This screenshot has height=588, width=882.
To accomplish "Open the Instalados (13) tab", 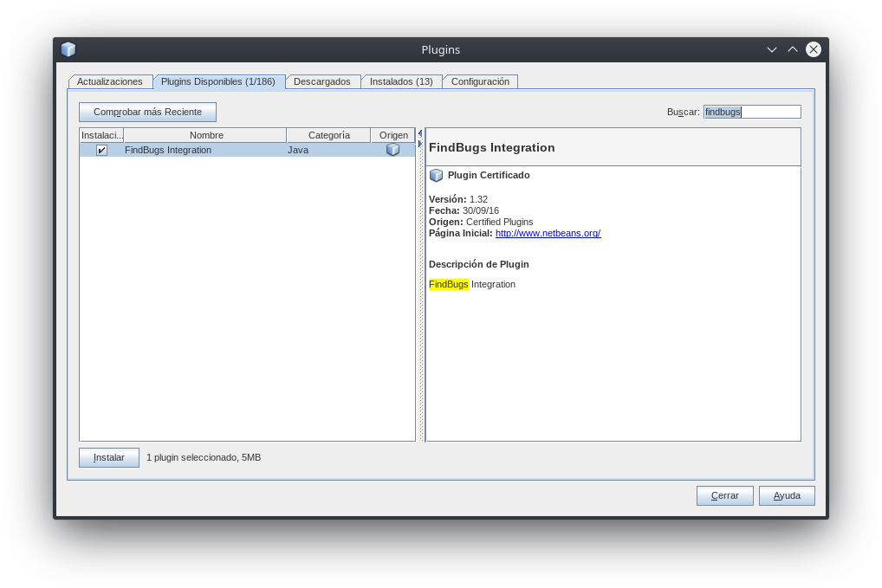I will point(401,81).
